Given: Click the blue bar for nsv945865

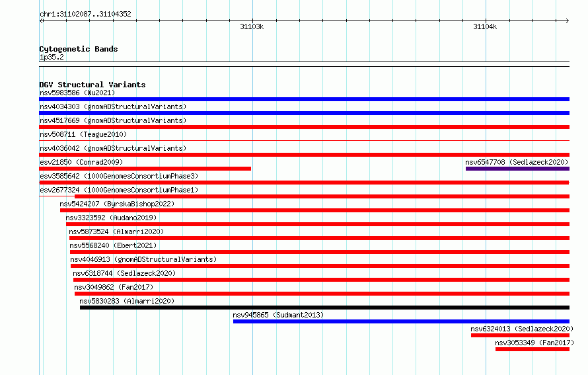Looking at the screenshot, I should click(401, 321).
